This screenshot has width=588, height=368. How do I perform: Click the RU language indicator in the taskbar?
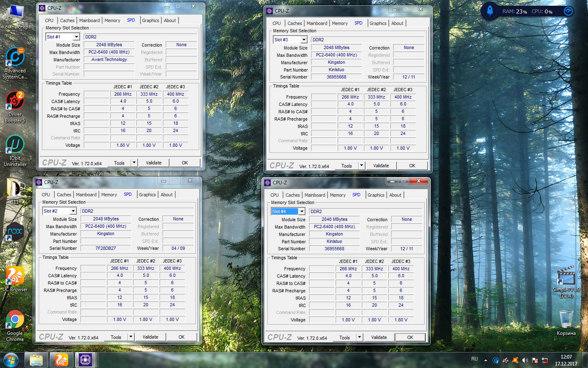coord(474,359)
